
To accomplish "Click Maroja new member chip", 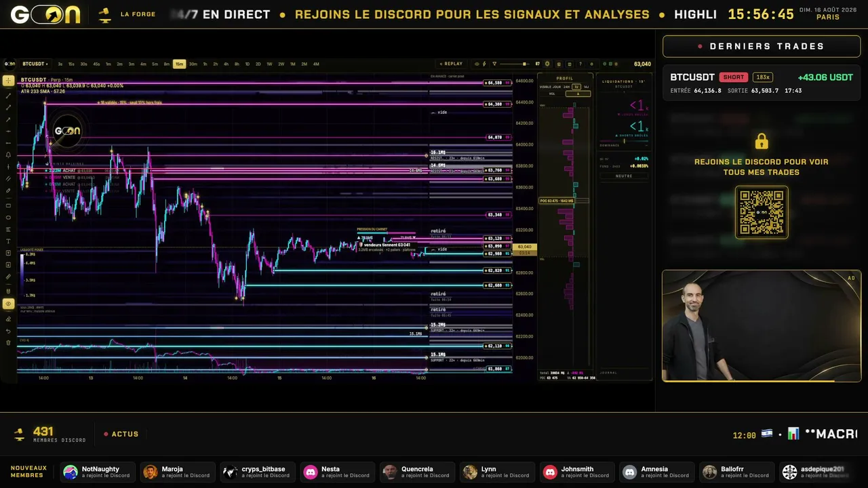I will [x=178, y=472].
